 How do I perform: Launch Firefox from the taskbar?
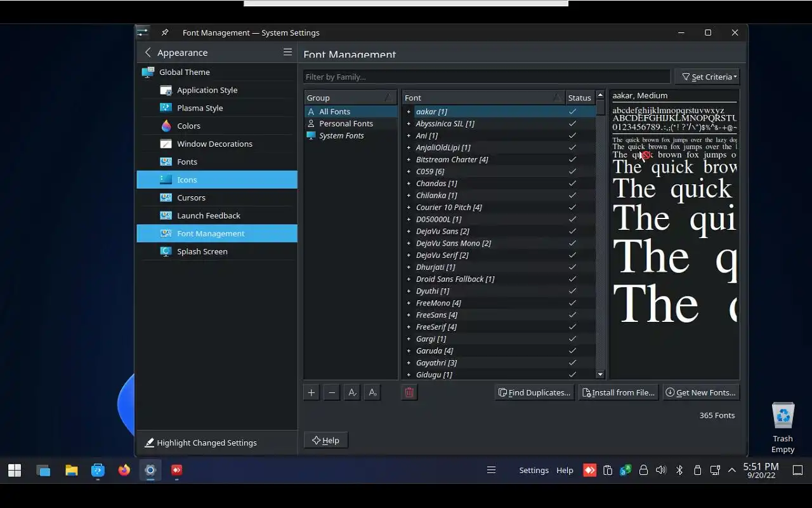coord(124,471)
